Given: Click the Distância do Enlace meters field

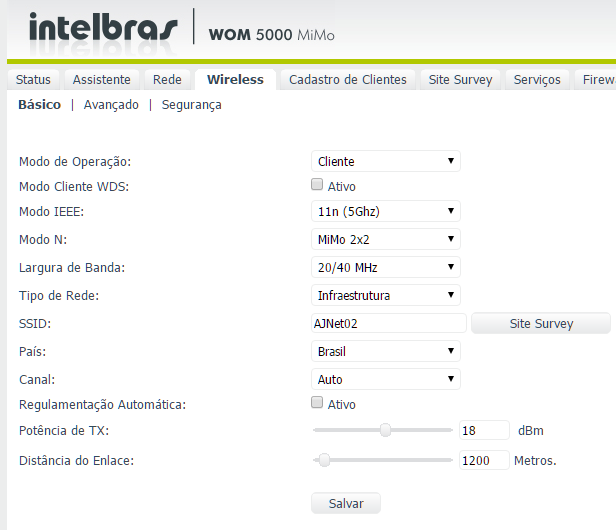Looking at the screenshot, I should pyautogui.click(x=484, y=460).
